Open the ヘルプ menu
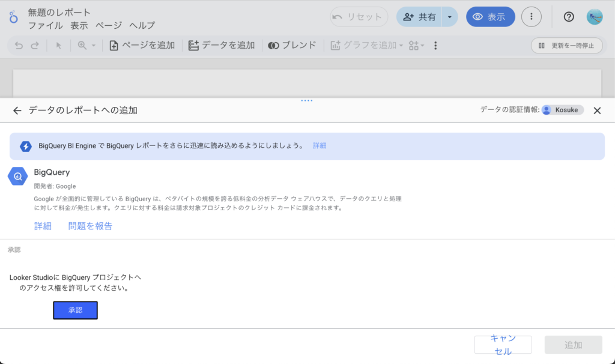 (142, 25)
